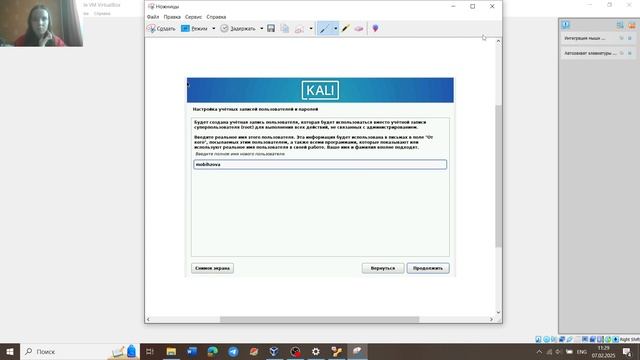
Task: Click the Поиск taskbar search box
Action: (80, 351)
